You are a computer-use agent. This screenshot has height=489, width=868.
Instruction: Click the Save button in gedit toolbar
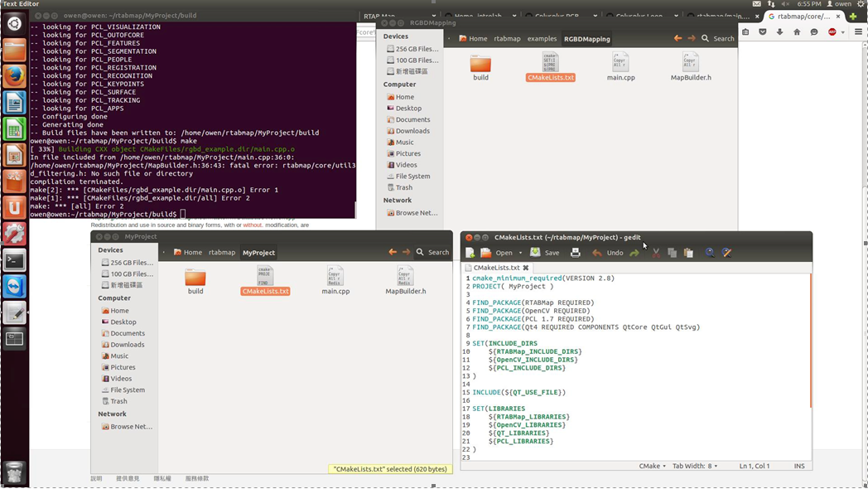point(546,253)
